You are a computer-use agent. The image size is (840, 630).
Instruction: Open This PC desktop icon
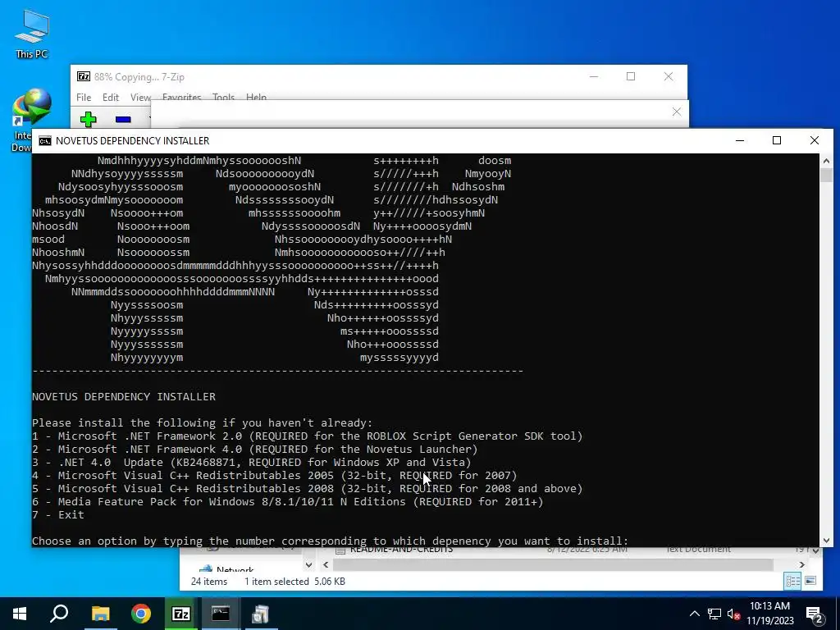tap(32, 33)
